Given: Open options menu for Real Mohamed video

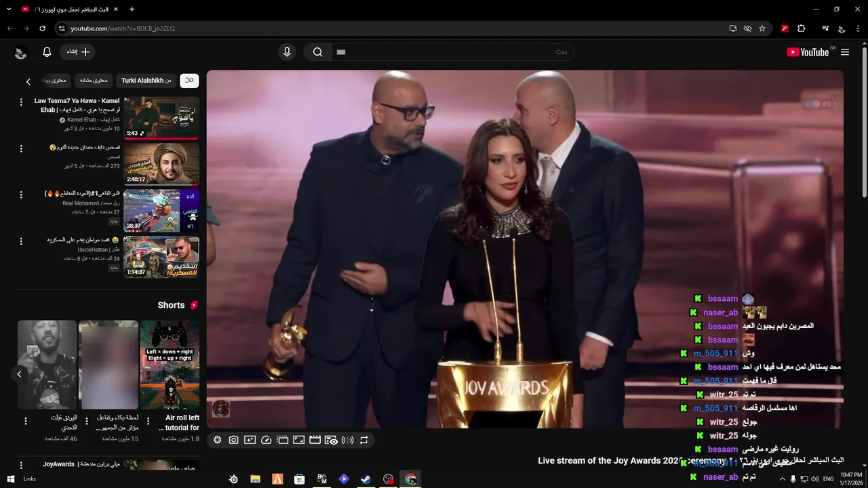Looking at the screenshot, I should click(x=21, y=195).
